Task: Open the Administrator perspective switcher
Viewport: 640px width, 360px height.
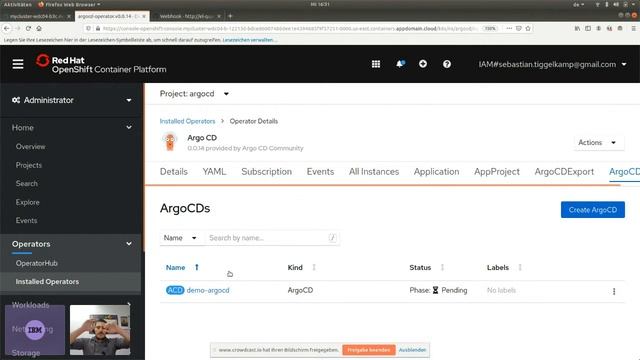Action: 71,100
